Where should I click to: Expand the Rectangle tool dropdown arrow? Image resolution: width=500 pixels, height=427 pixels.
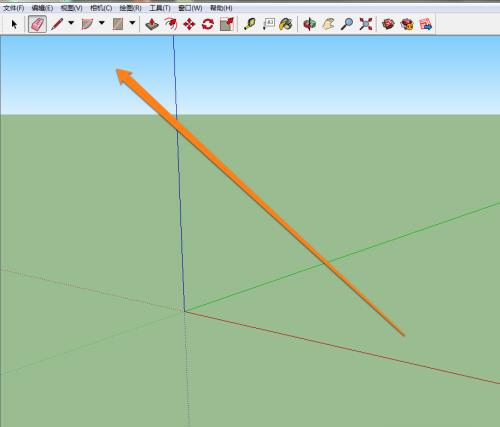[132, 23]
